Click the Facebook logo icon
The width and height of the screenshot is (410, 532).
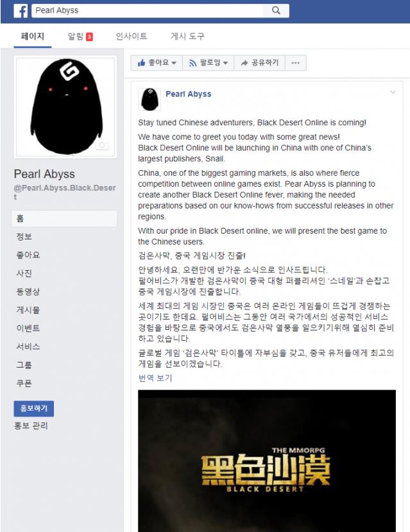click(21, 11)
